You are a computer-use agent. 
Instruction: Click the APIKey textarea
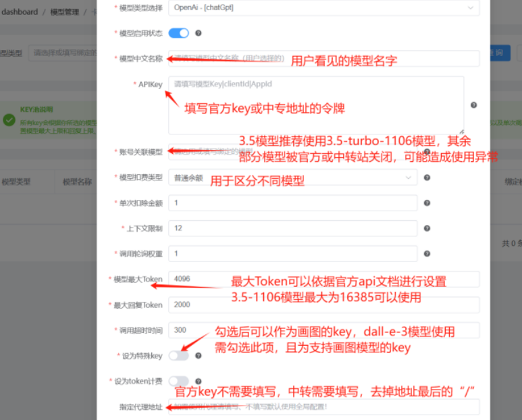coord(316,105)
